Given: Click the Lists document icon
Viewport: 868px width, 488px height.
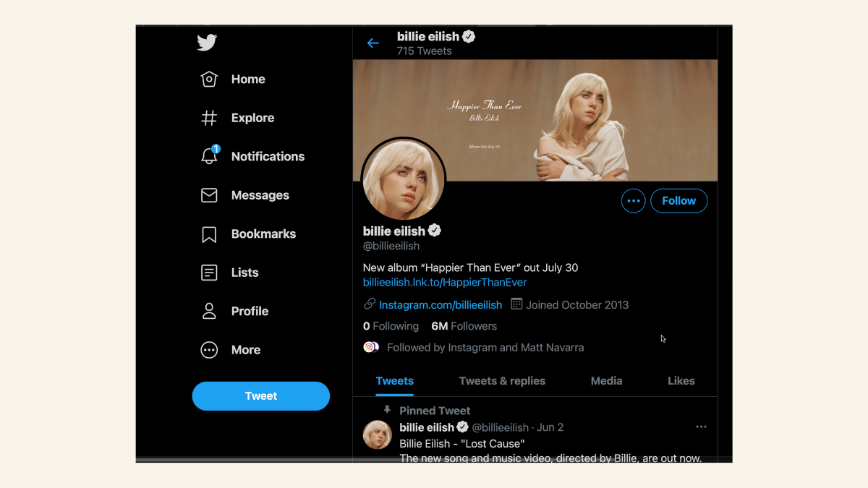Looking at the screenshot, I should (x=209, y=273).
